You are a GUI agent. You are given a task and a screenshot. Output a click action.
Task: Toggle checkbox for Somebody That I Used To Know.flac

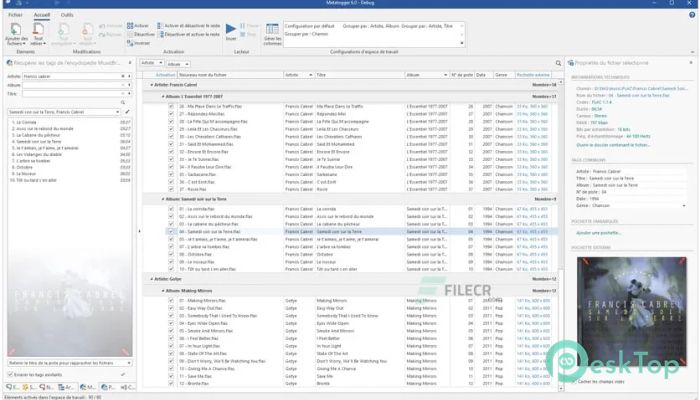(x=171, y=316)
